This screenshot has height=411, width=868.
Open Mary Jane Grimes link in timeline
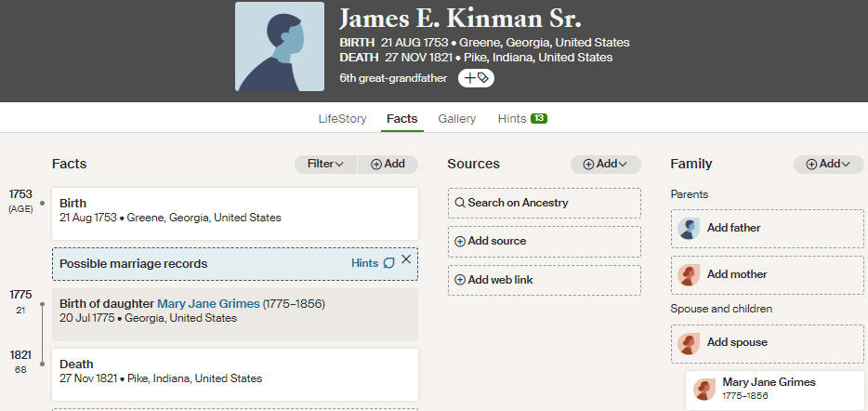[208, 303]
